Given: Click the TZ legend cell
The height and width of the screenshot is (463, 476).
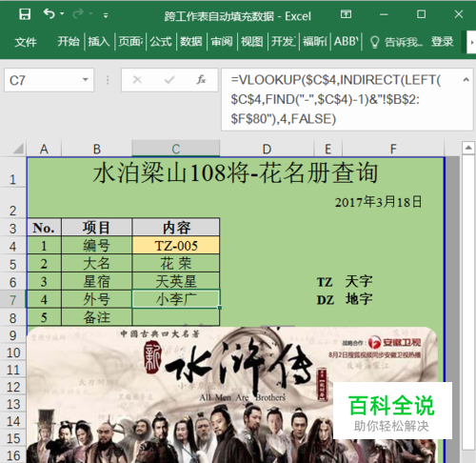Looking at the screenshot, I should [x=325, y=282].
